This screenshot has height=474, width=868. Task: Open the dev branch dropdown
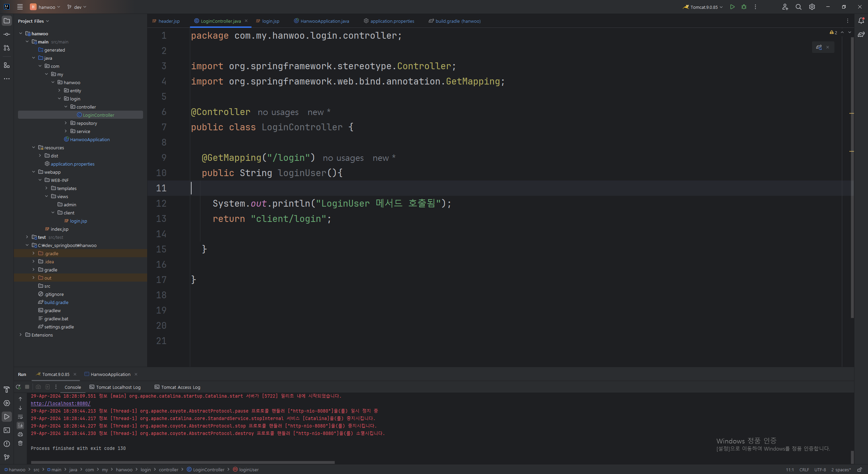click(x=77, y=7)
